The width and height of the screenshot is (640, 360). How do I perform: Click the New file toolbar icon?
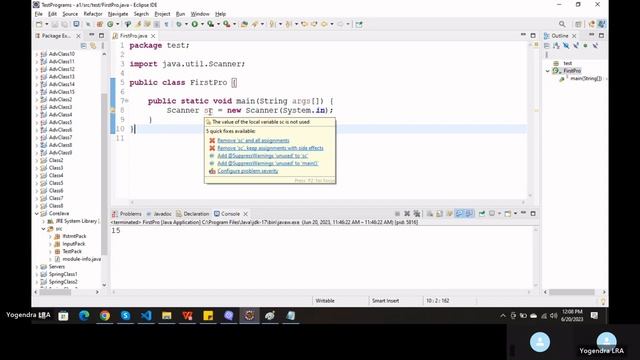click(39, 24)
